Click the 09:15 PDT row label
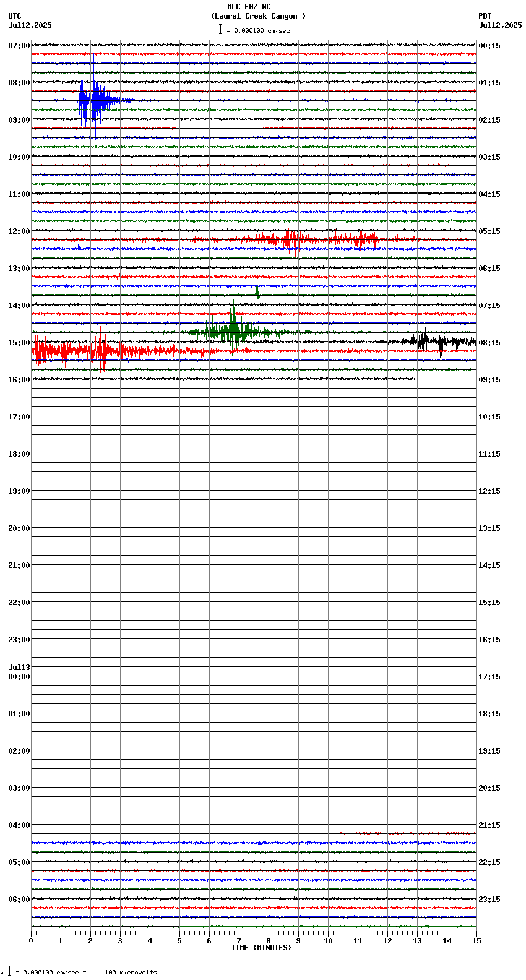Image resolution: width=526 pixels, height=980 pixels. (x=489, y=380)
